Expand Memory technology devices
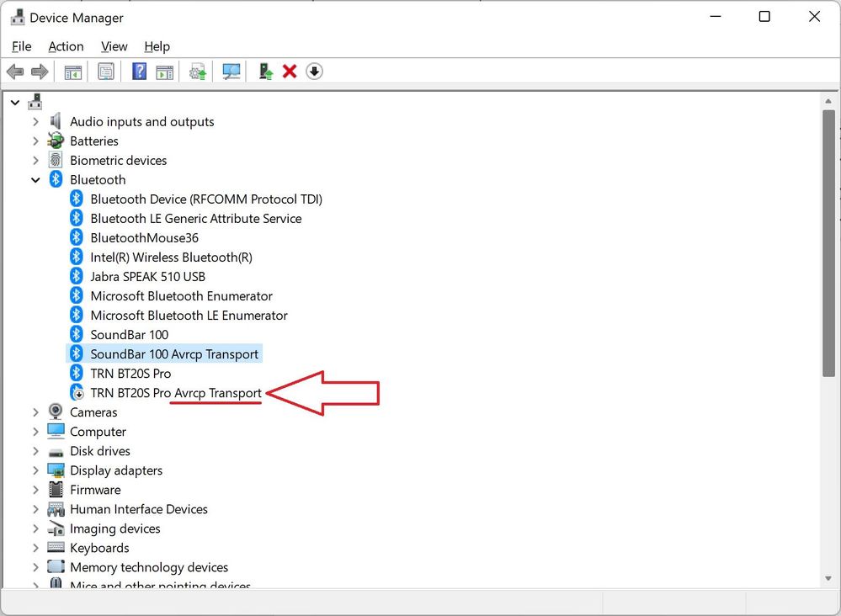 pos(35,566)
